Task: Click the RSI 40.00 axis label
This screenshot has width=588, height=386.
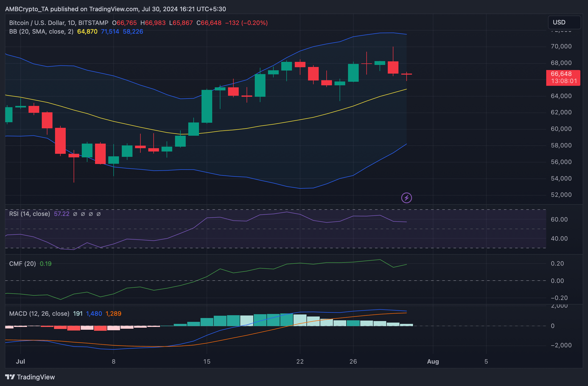Action: (x=559, y=239)
